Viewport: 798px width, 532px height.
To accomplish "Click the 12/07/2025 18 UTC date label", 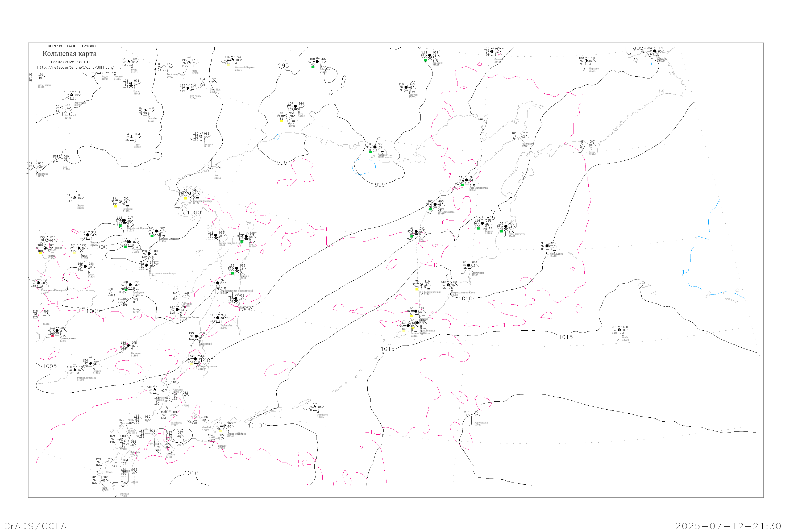I will tap(70, 62).
